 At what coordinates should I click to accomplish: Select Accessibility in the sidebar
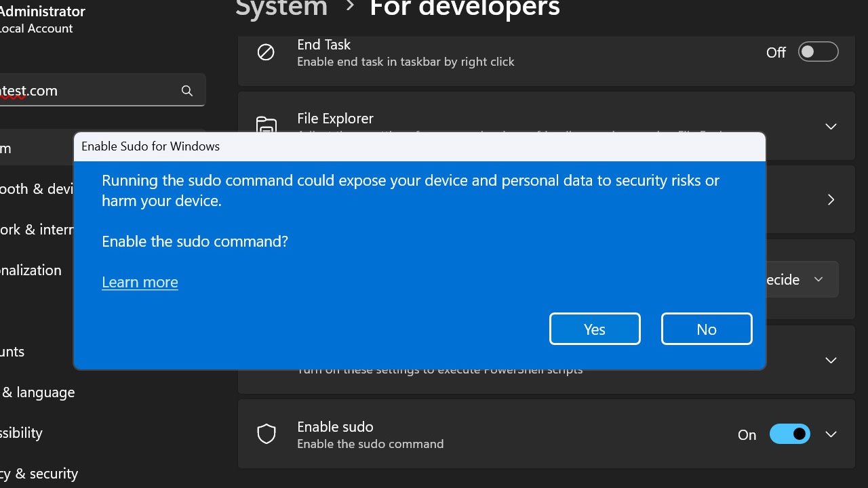20,433
